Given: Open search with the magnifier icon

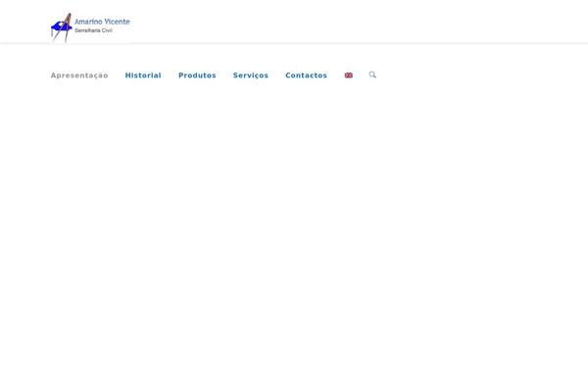Looking at the screenshot, I should [372, 74].
